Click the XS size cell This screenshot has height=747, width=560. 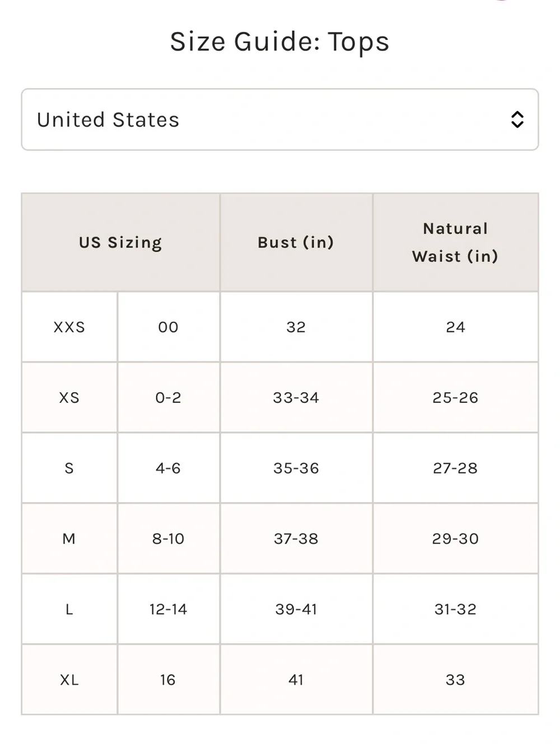pyautogui.click(x=69, y=398)
